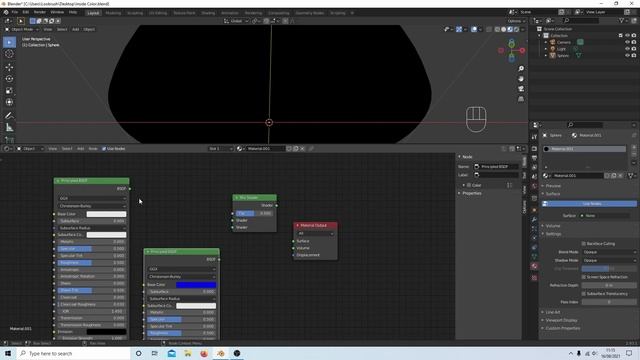Click the Blender logo icon in menu bar
This screenshot has height=360, width=640.
6,12
